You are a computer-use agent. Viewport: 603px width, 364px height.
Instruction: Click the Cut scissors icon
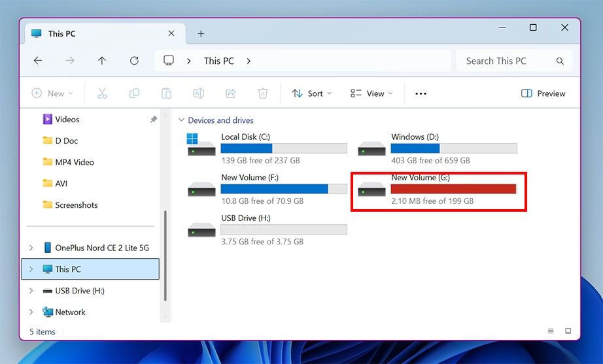tap(102, 93)
